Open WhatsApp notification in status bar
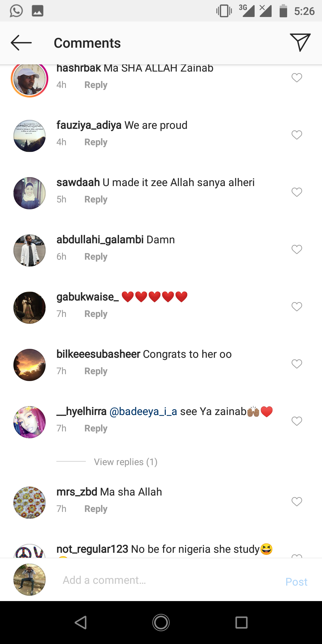This screenshot has height=644, width=322. pyautogui.click(x=16, y=11)
